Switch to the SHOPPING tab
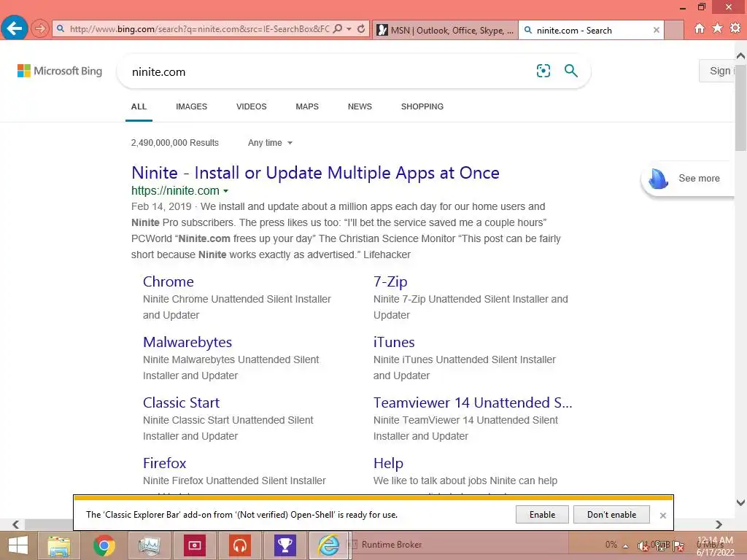This screenshot has width=747, height=560. [x=422, y=106]
